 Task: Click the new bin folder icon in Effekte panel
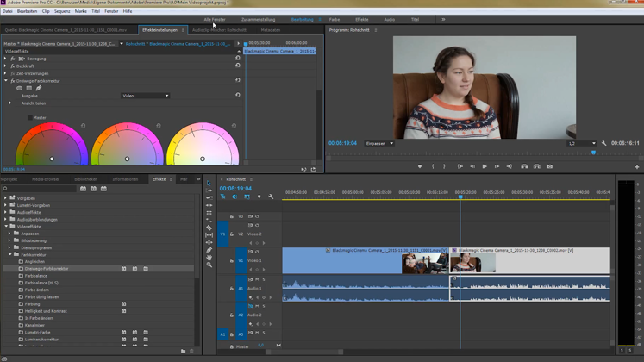pos(183,352)
